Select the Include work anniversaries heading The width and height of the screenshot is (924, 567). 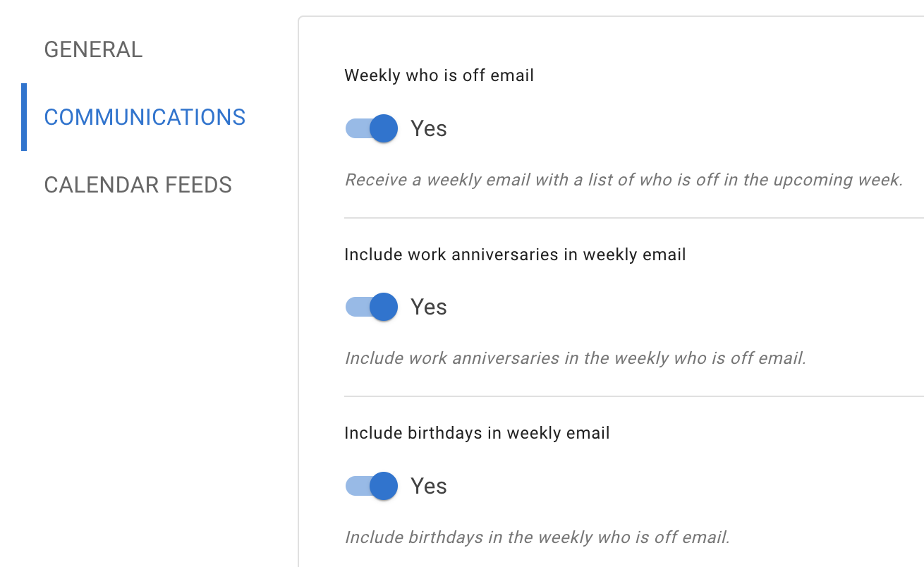tap(514, 255)
